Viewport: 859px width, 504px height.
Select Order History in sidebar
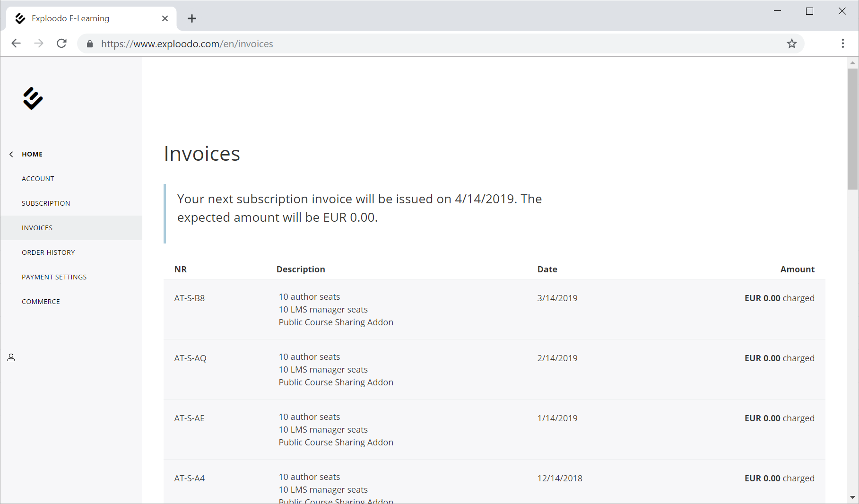click(48, 252)
